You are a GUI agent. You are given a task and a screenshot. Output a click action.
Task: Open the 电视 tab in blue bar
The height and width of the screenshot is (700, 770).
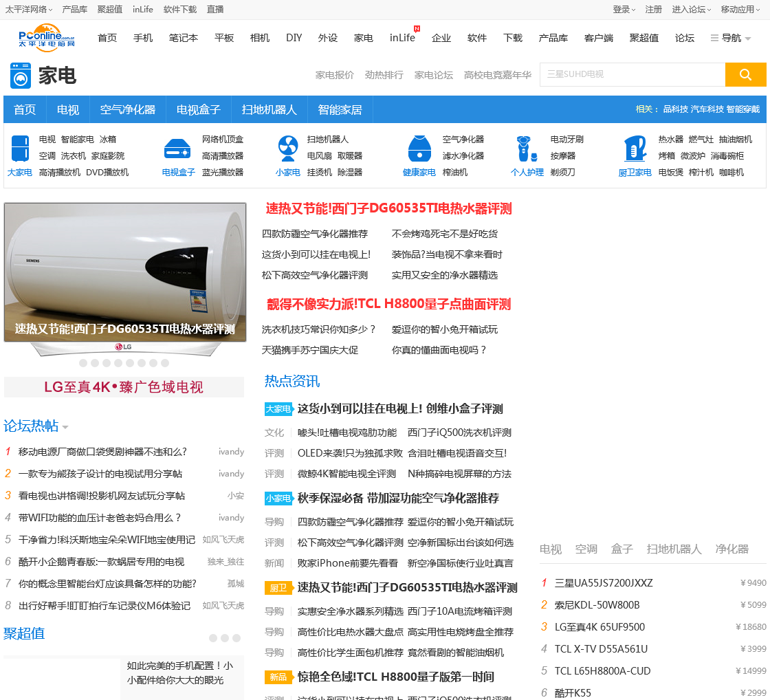pyautogui.click(x=68, y=109)
